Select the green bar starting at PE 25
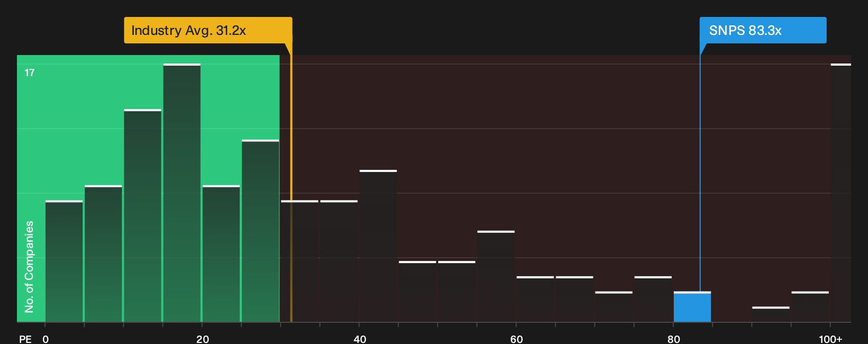This screenshot has height=344, width=868. coord(260,231)
